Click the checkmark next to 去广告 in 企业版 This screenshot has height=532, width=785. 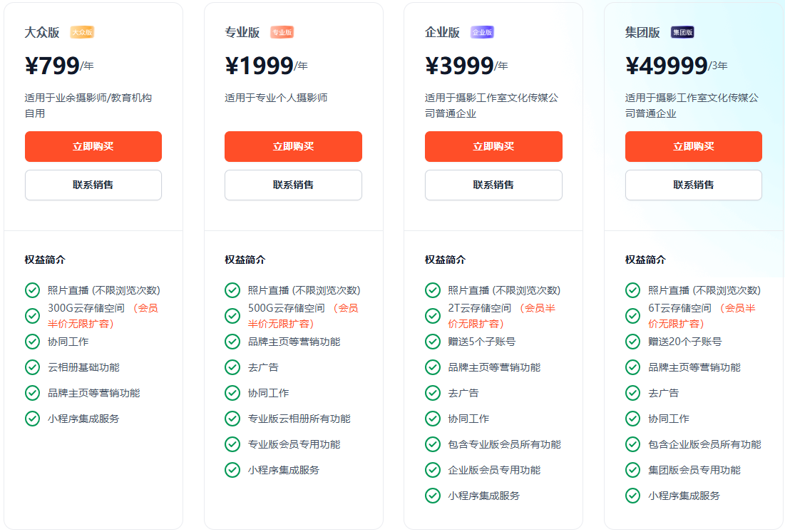tap(433, 393)
